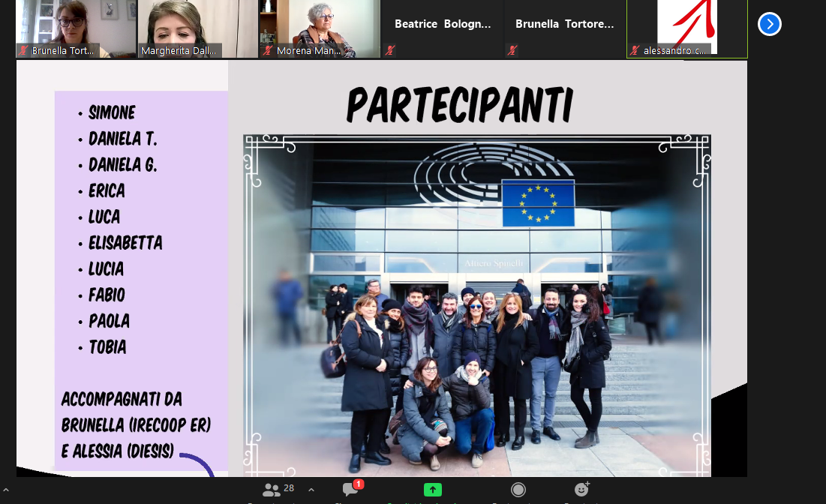Click the name DANIELA T. in list

click(x=123, y=139)
